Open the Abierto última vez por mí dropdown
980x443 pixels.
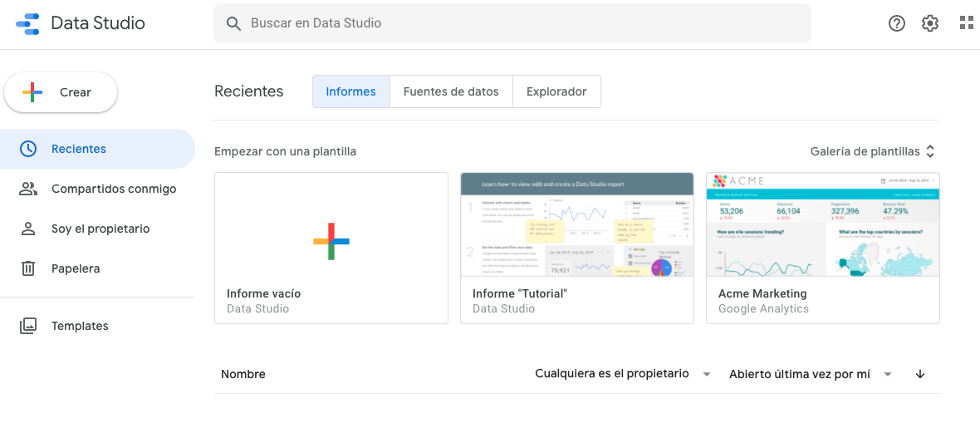[810, 374]
